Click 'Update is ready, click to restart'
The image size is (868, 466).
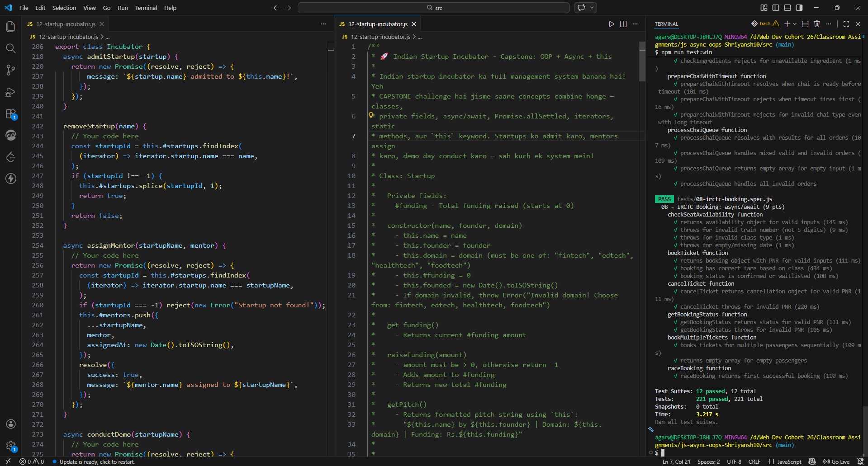(x=97, y=461)
